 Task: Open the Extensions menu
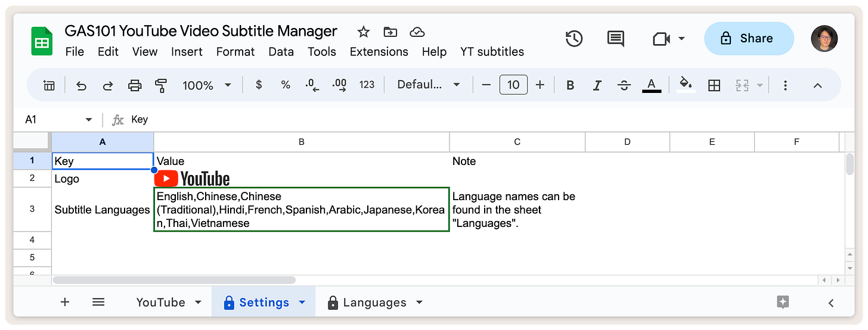point(379,52)
